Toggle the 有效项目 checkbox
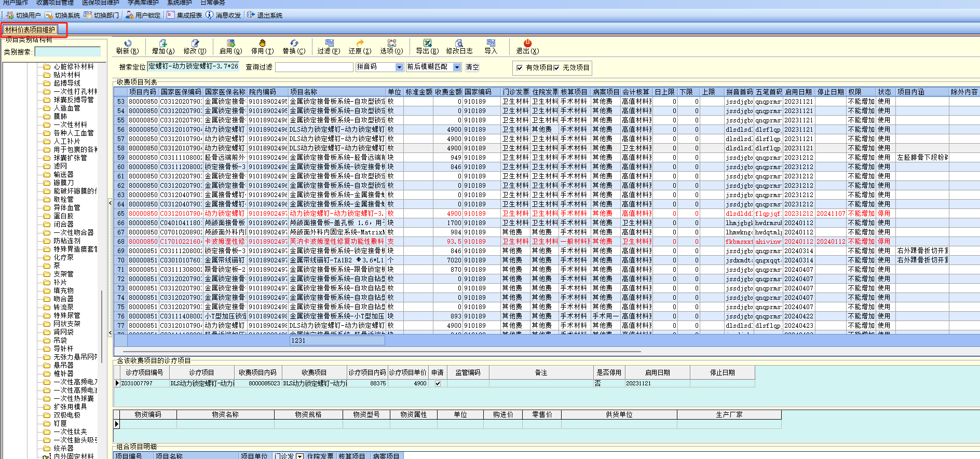This screenshot has height=459, width=980. click(x=520, y=68)
